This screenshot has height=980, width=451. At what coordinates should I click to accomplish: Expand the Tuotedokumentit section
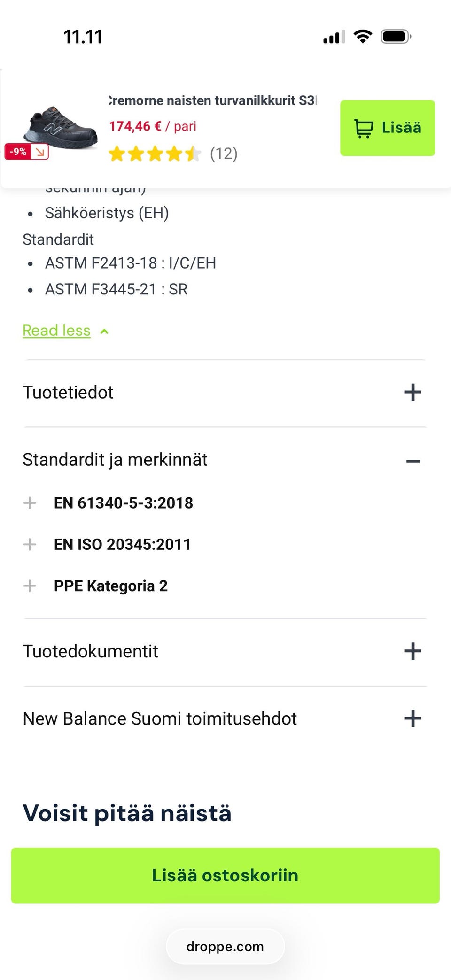(412, 651)
